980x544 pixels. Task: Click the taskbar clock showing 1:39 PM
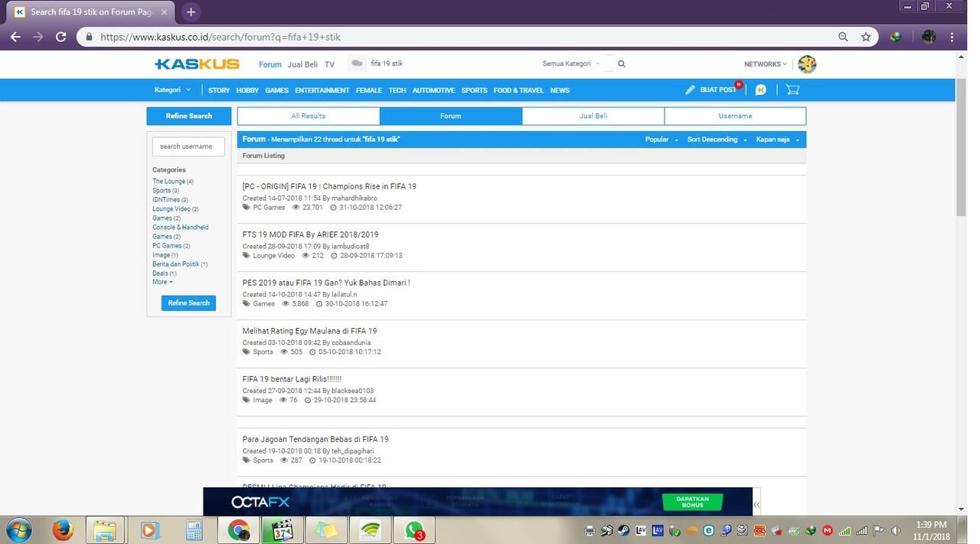pos(932,530)
